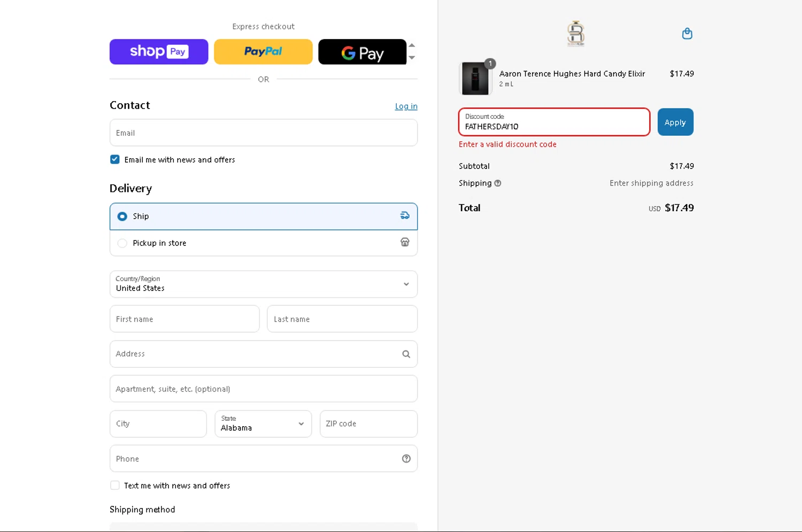
Task: Select the Pickup in store option
Action: [x=263, y=243]
